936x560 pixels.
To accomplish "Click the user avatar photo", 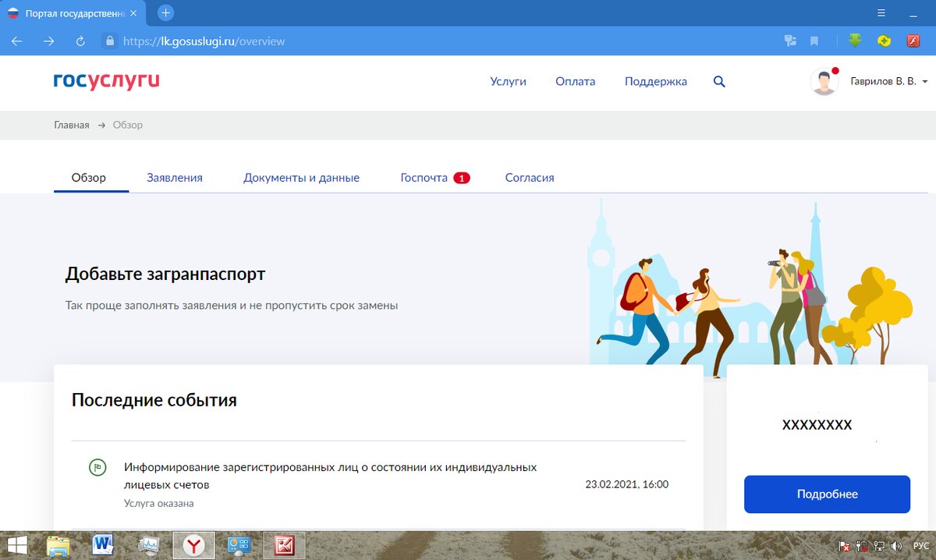I will click(x=824, y=80).
